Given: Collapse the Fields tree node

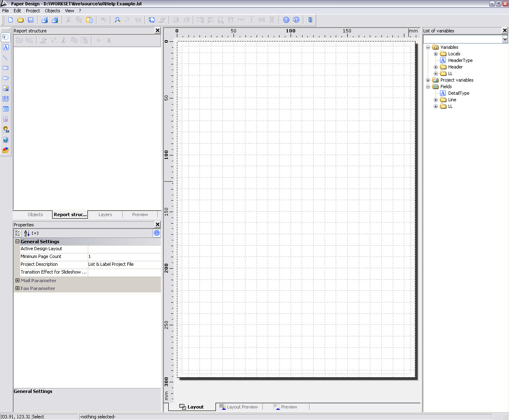Looking at the screenshot, I should [428, 87].
